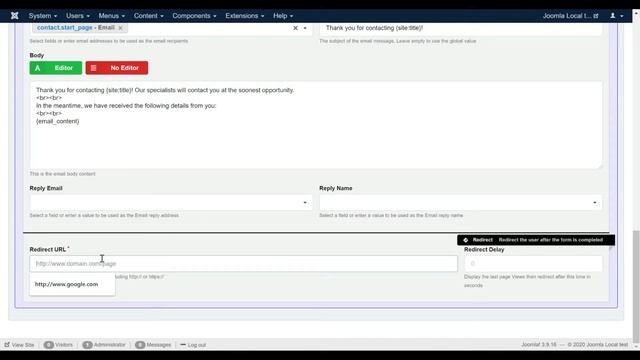Image resolution: width=640 pixels, height=360 pixels.
Task: Expand the email recipients dropdown
Action: (305, 28)
